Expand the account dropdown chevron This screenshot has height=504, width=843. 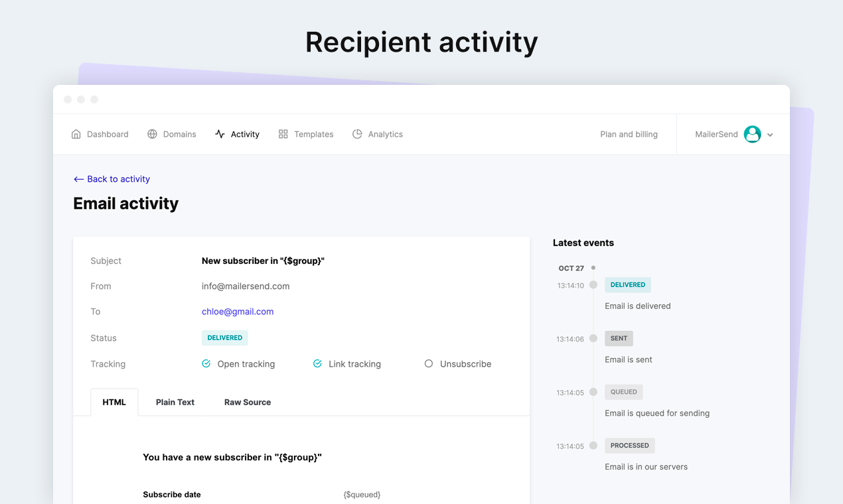coord(770,135)
